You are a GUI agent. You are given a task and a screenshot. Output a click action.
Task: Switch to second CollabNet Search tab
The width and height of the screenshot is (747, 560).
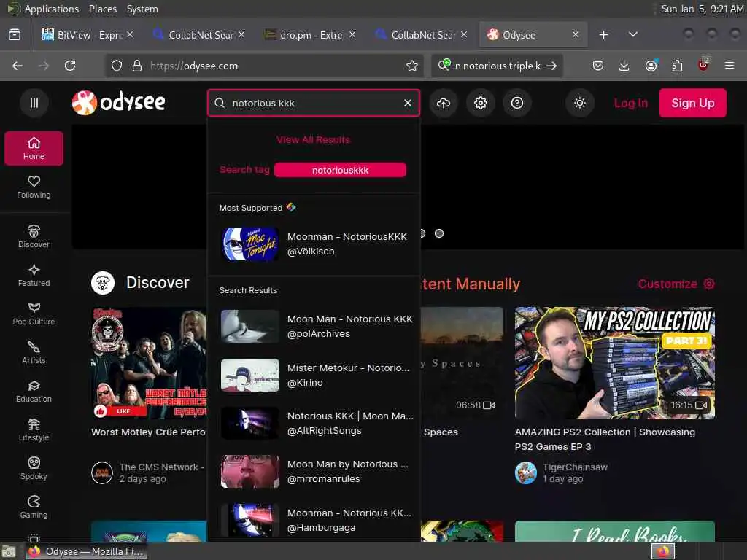(422, 35)
